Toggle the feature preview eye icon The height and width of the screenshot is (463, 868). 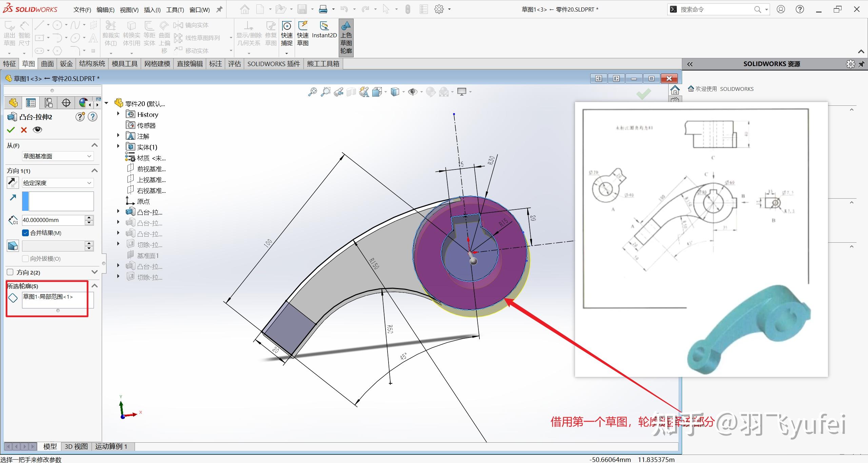37,129
